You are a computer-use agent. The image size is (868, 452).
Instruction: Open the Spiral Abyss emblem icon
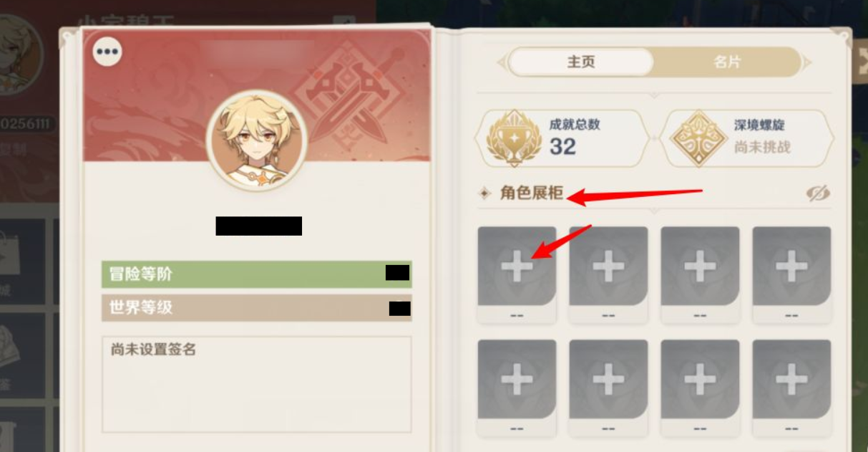698,138
